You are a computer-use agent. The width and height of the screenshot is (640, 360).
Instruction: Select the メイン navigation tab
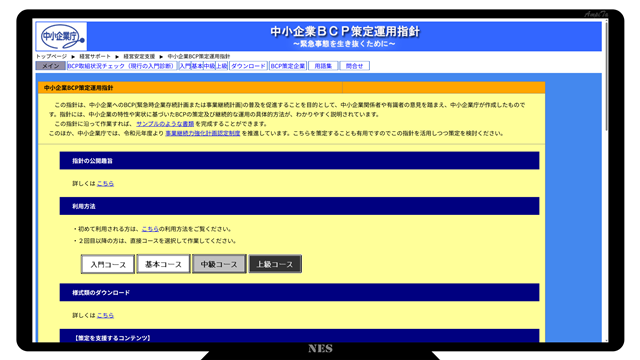51,66
